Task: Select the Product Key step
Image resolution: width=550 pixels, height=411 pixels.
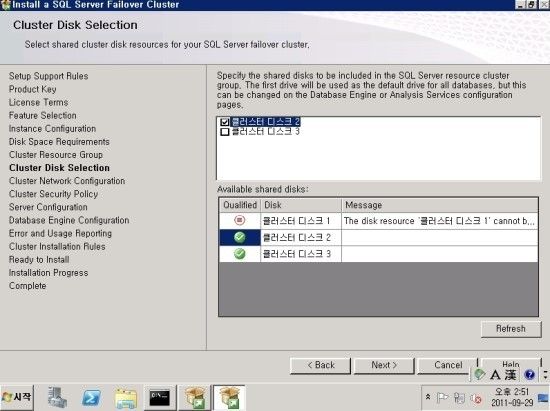Action: tap(33, 89)
